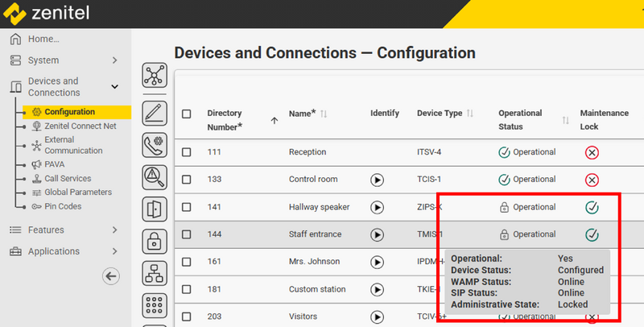
Task: Sort the table by Device Type
Action: coord(470,114)
